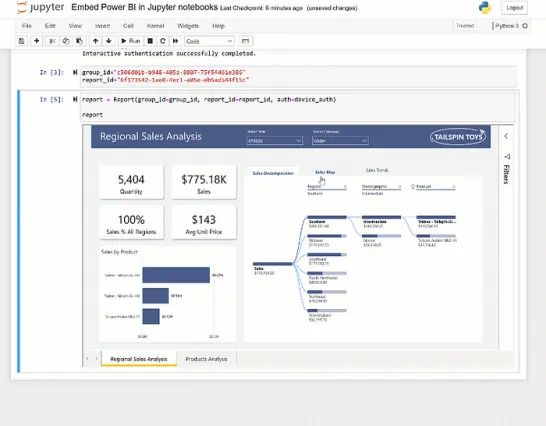This screenshot has height=426, width=546.
Task: Switch to the Sales Decomposition tab
Action: pos(273,173)
